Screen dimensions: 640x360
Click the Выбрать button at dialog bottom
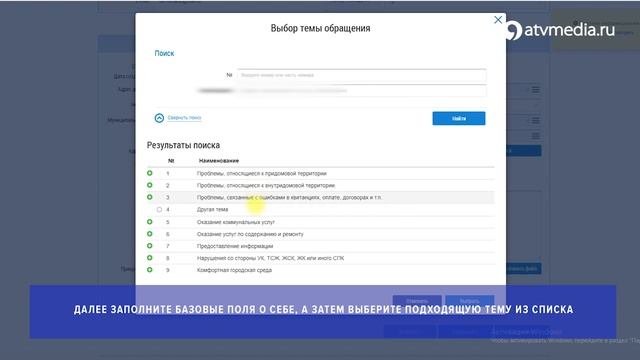click(469, 301)
